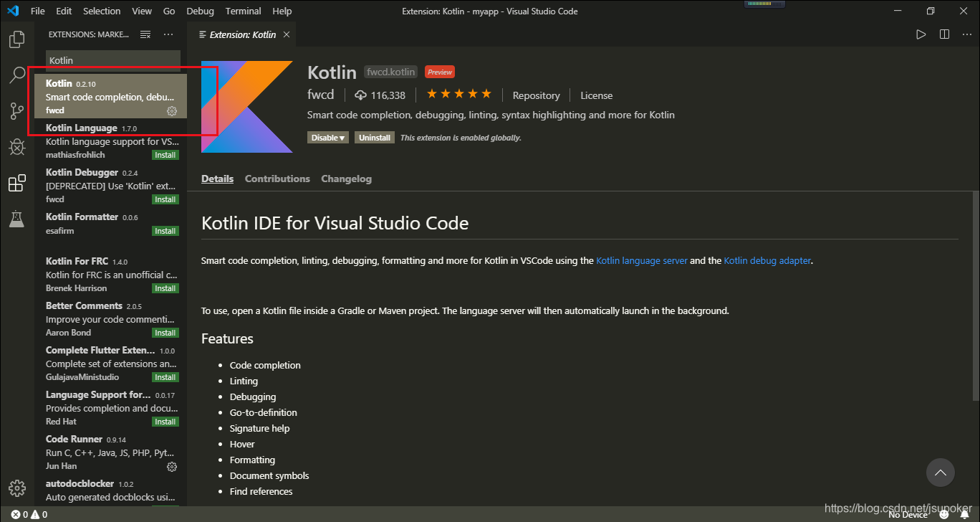Screen dimensions: 980x522
Task: Open the File menu
Action: pyautogui.click(x=38, y=11)
